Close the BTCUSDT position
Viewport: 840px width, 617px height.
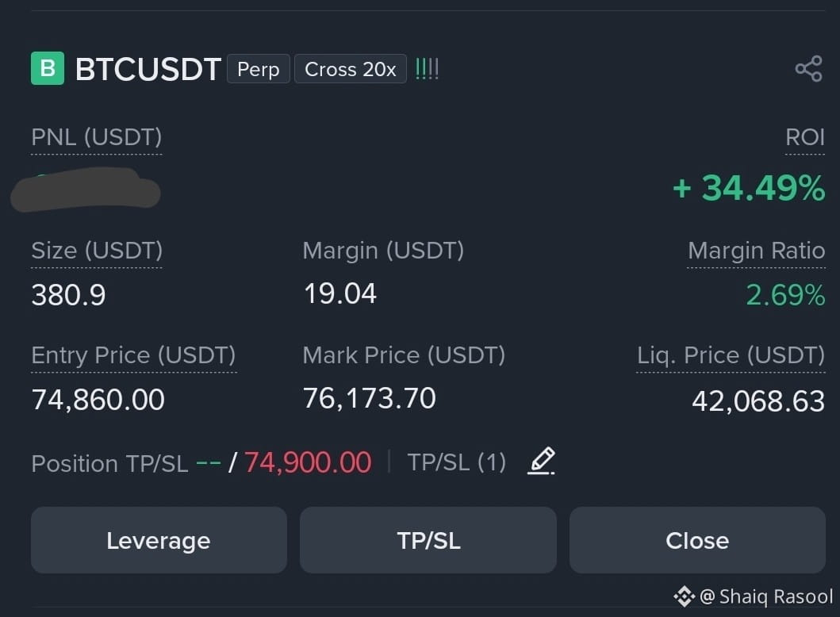point(697,540)
